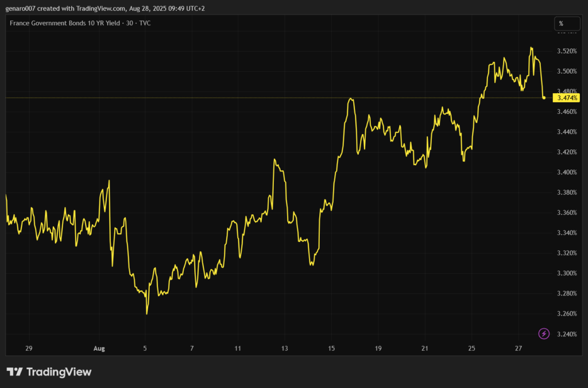Image resolution: width=588 pixels, height=388 pixels.
Task: Click the 5 date label on the time axis
Action: 146,348
